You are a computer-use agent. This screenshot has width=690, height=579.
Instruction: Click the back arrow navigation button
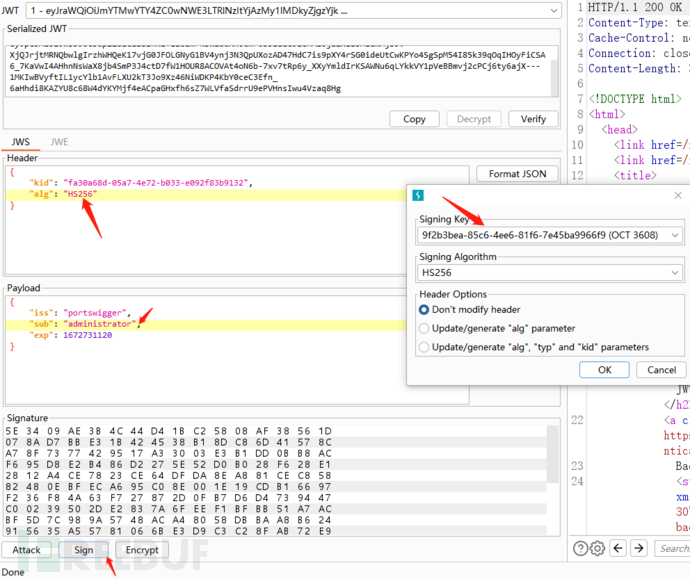[x=619, y=548]
